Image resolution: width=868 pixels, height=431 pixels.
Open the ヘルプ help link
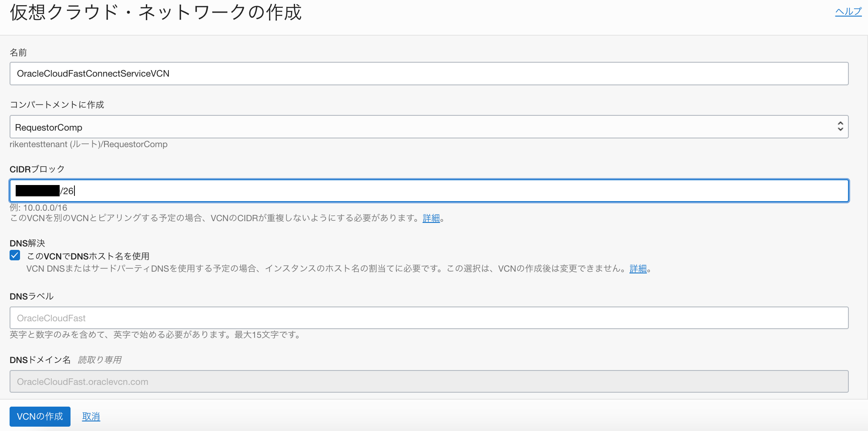pyautogui.click(x=848, y=12)
